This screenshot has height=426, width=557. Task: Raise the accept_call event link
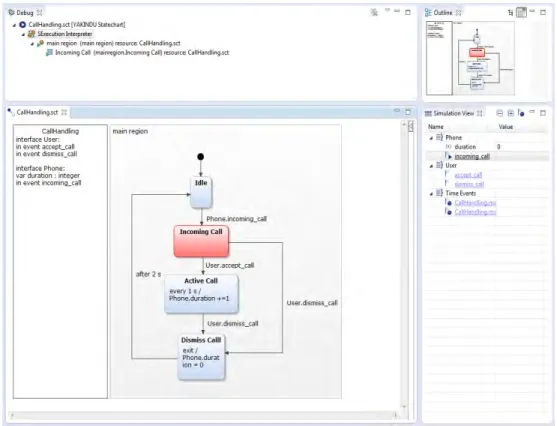[x=468, y=175]
